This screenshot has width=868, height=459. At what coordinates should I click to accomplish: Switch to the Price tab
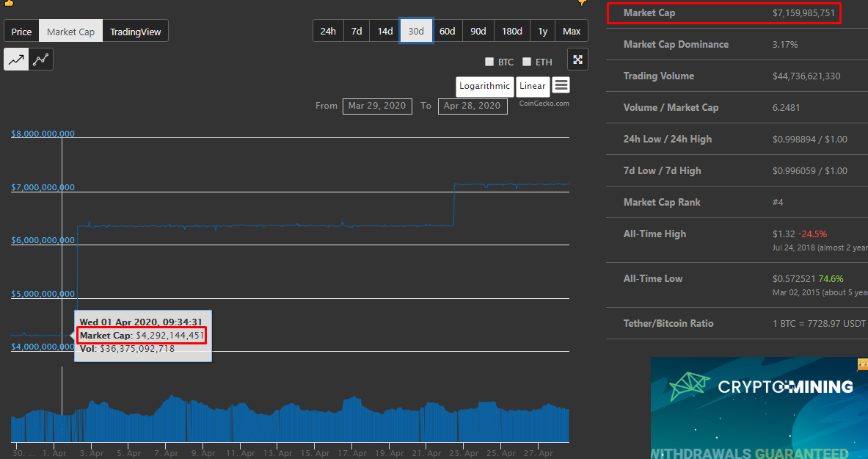(x=21, y=32)
